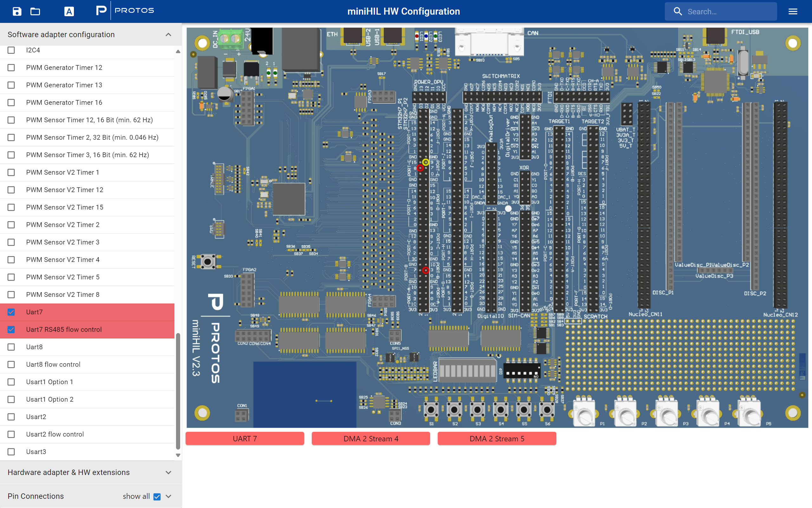
Task: Click potentiometer P5 on board
Action: [749, 412]
